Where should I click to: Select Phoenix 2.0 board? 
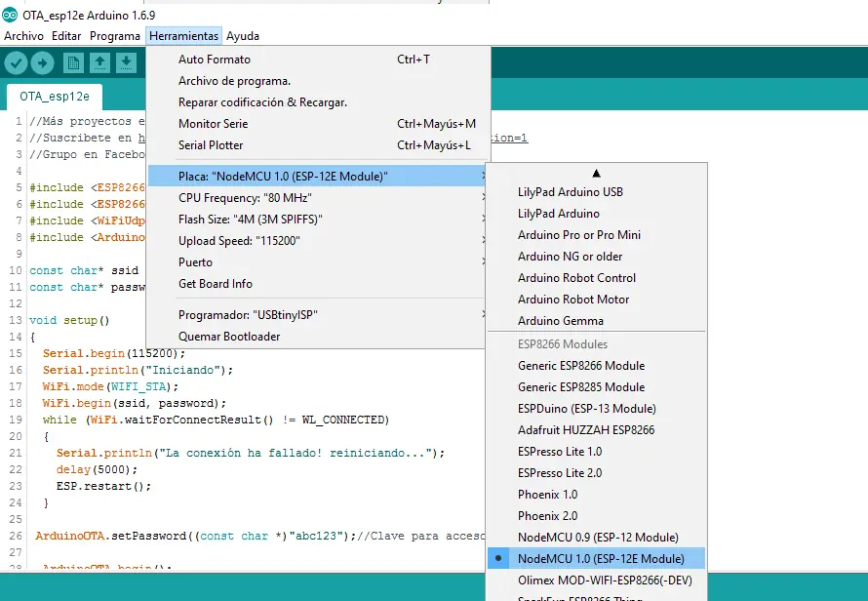596,516
